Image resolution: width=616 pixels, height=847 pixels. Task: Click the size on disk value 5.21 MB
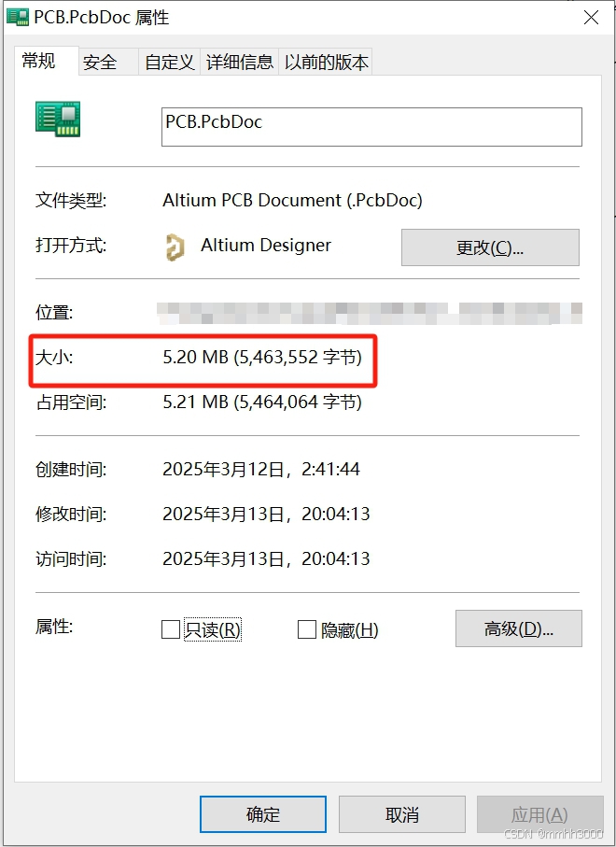point(262,402)
